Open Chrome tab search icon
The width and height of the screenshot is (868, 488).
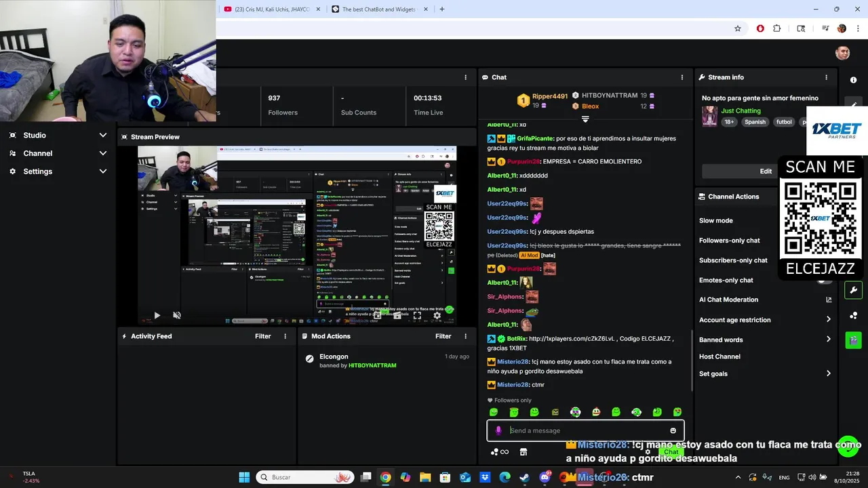[801, 28]
